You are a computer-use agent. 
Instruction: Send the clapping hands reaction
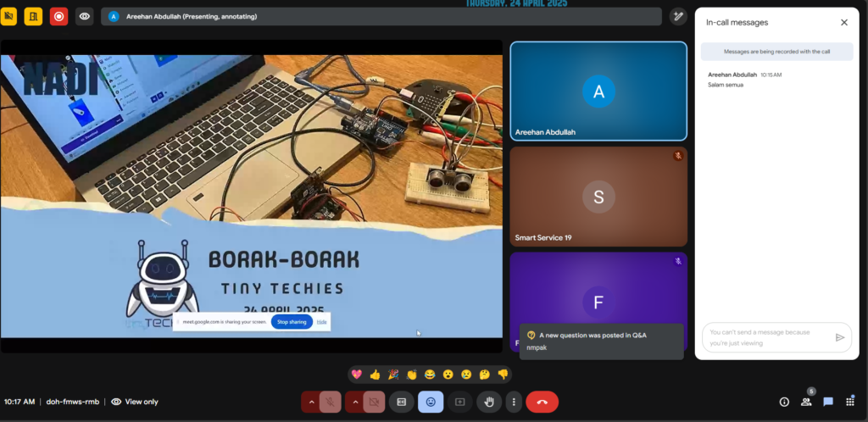click(x=411, y=375)
